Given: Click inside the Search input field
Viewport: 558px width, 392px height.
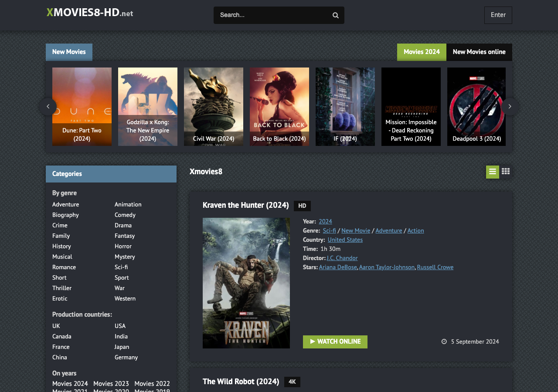Looking at the screenshot, I should (270, 15).
